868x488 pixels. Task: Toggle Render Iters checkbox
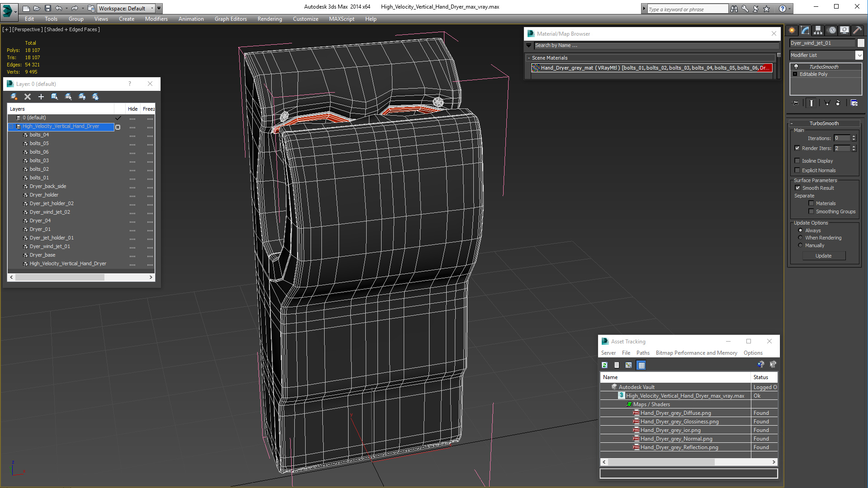(797, 148)
